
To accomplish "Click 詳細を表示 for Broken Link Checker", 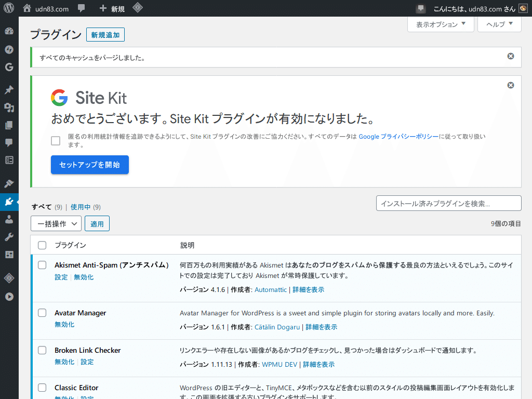I will (318, 364).
